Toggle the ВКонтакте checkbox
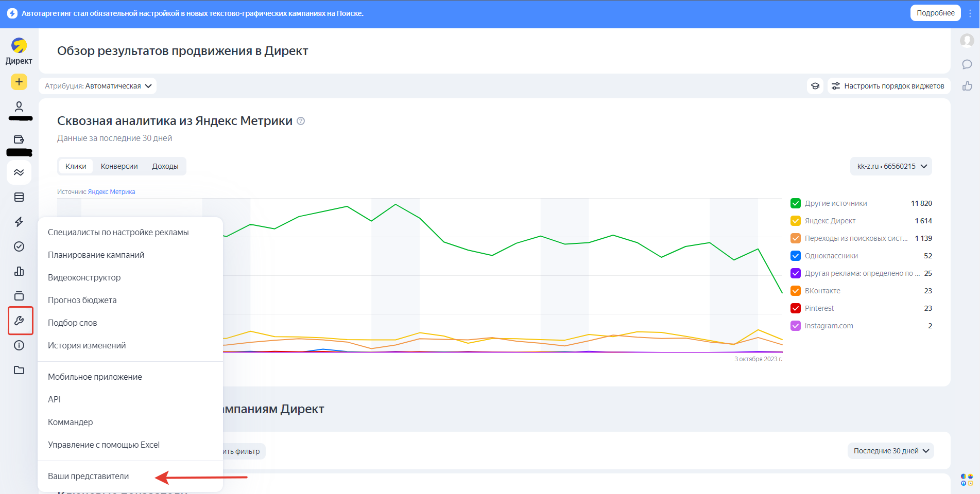This screenshot has width=980, height=494. [796, 291]
